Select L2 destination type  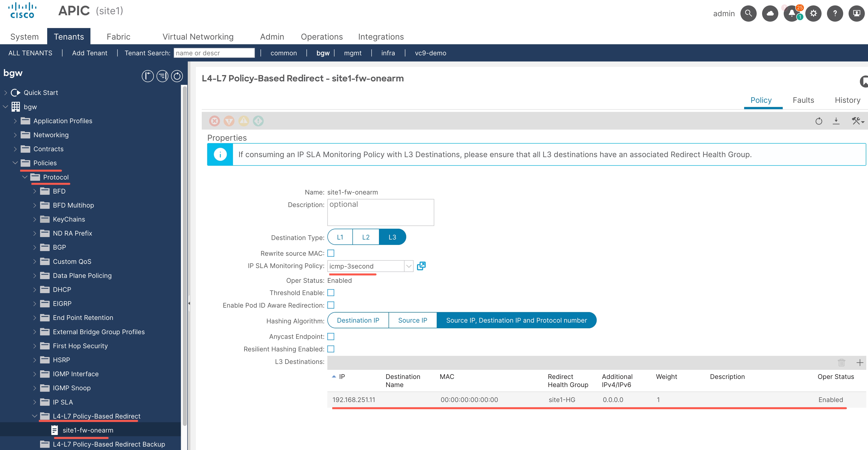tap(366, 237)
